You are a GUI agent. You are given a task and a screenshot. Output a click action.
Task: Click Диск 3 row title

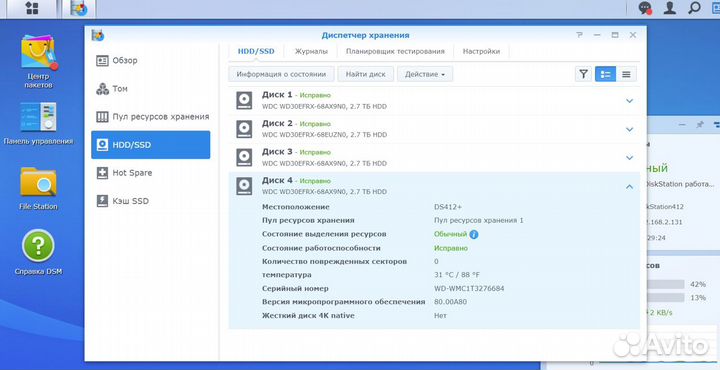click(277, 151)
